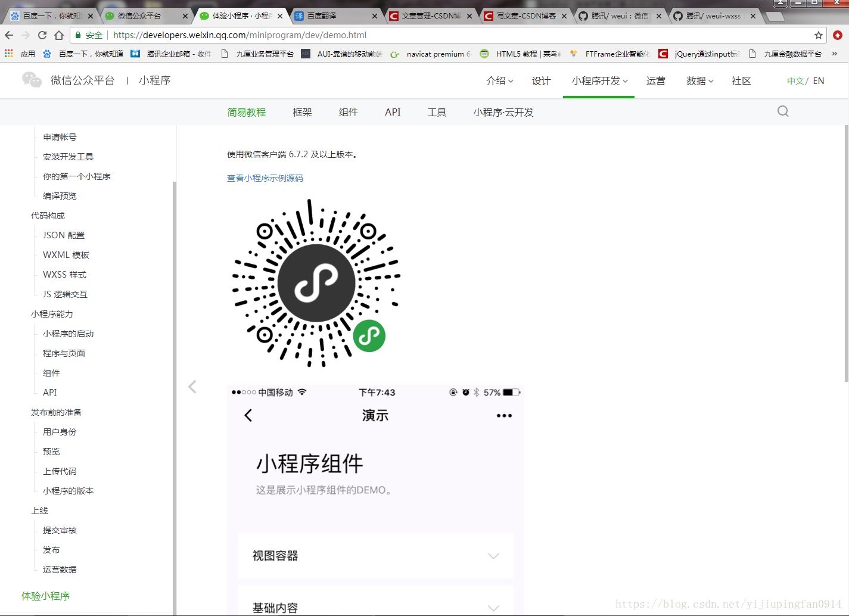Open the HTML5 教程 菜鸟 bookmark
Image resolution: width=849 pixels, height=616 pixels.
tap(520, 54)
